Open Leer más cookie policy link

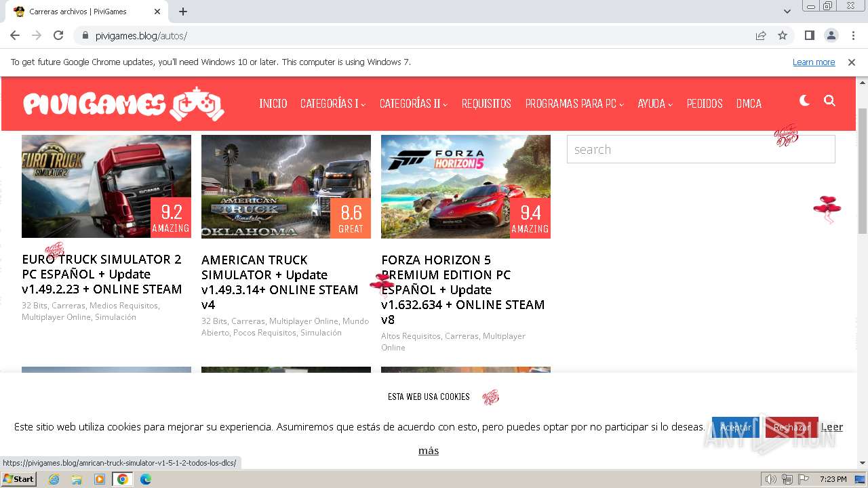[x=832, y=427]
